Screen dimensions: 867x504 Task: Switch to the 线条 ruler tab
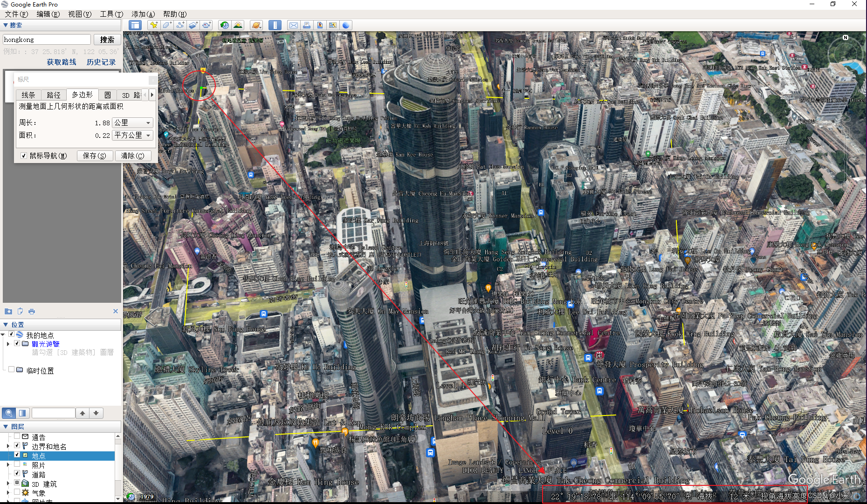click(28, 95)
